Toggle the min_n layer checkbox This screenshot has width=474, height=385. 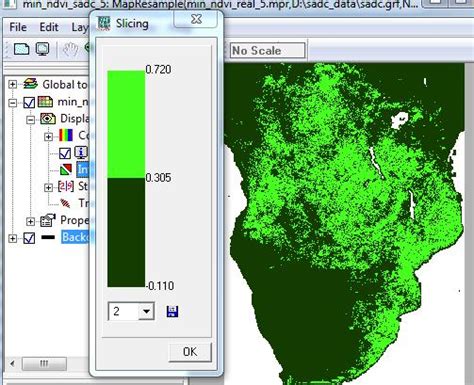coord(29,102)
